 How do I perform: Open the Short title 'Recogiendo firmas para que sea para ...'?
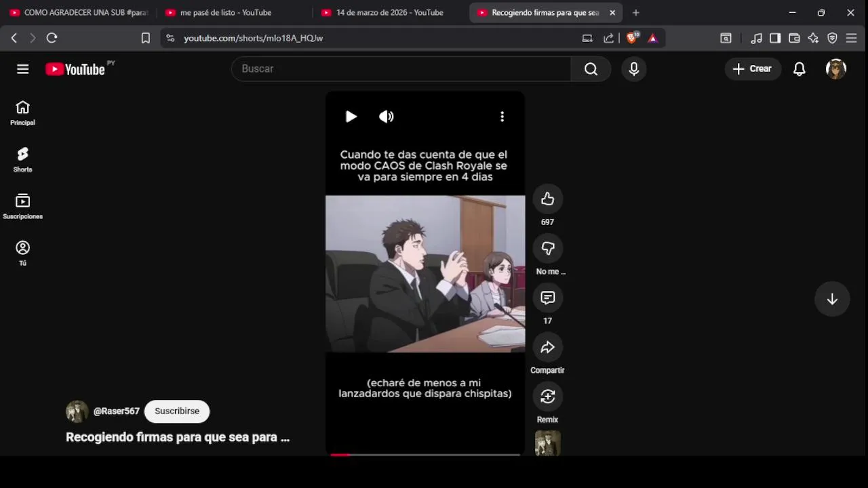[x=178, y=437]
